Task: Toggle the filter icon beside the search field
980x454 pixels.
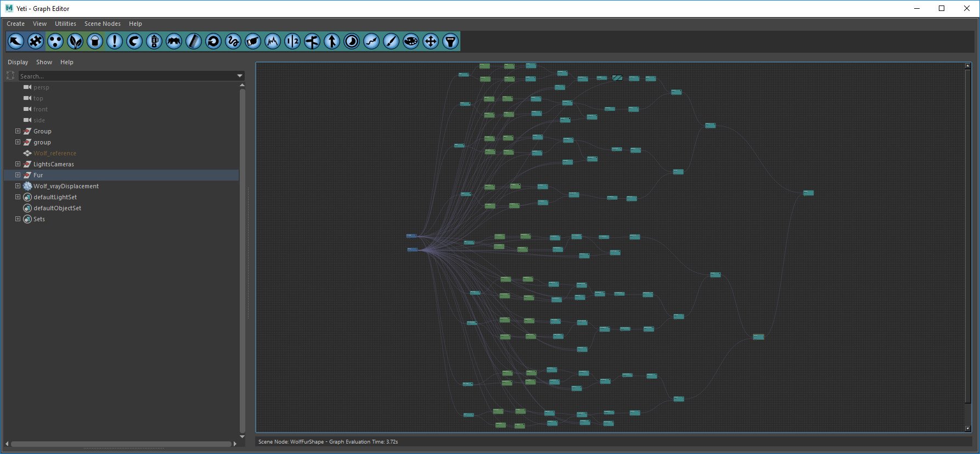Action: [x=10, y=76]
